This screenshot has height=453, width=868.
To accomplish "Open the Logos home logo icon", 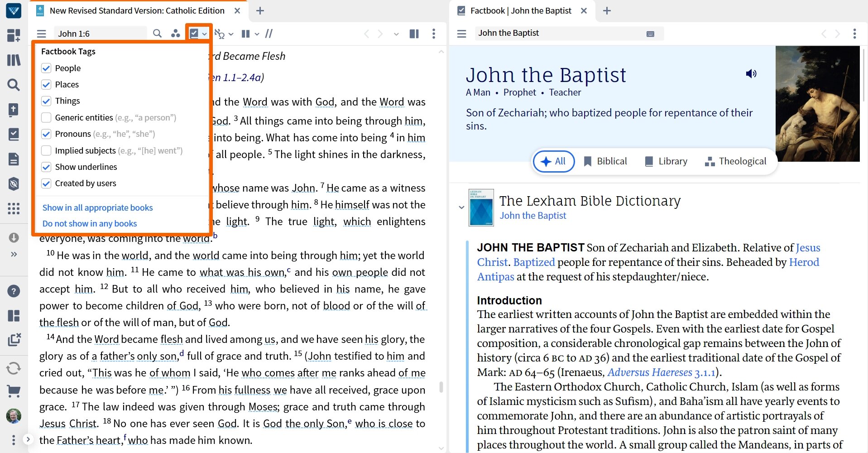I will 14,10.
